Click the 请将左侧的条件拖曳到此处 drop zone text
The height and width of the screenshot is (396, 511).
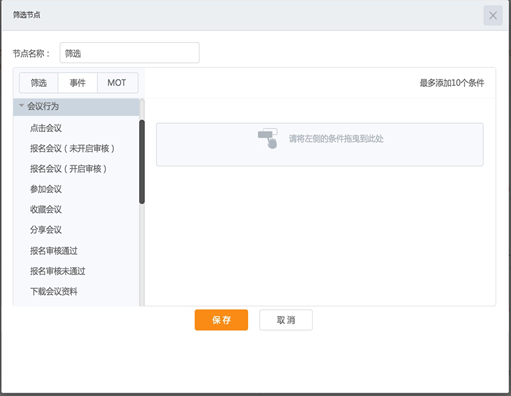tap(336, 139)
